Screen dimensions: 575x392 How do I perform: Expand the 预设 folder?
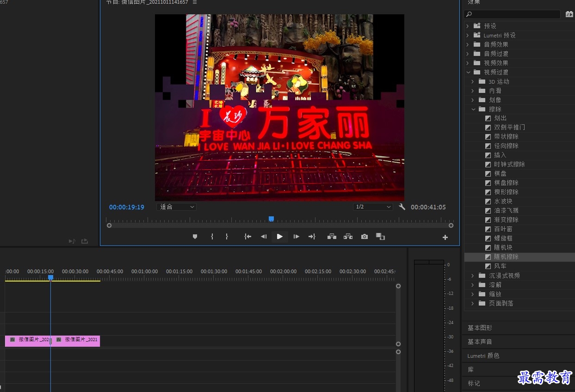468,26
